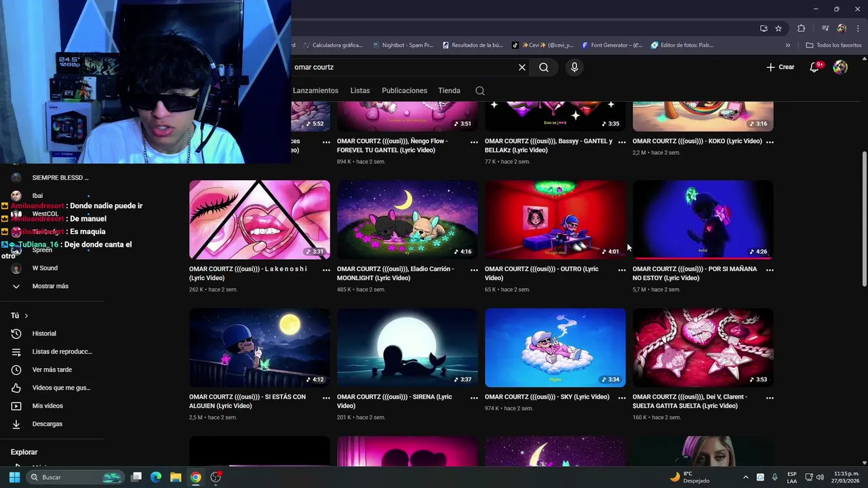Expand the Tú section chevron
868x488 pixels.
click(26, 316)
